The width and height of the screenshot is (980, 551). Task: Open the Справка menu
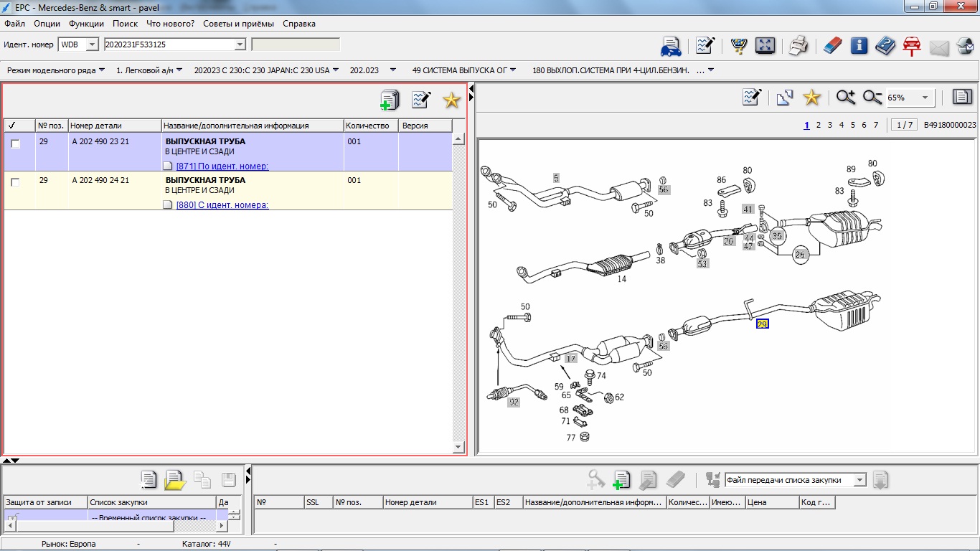(299, 24)
